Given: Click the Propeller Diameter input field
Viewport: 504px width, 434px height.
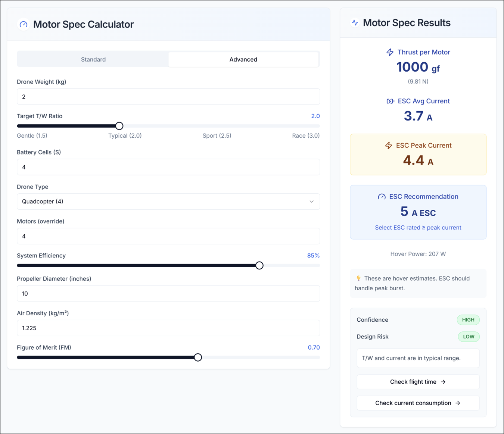Looking at the screenshot, I should pos(168,294).
